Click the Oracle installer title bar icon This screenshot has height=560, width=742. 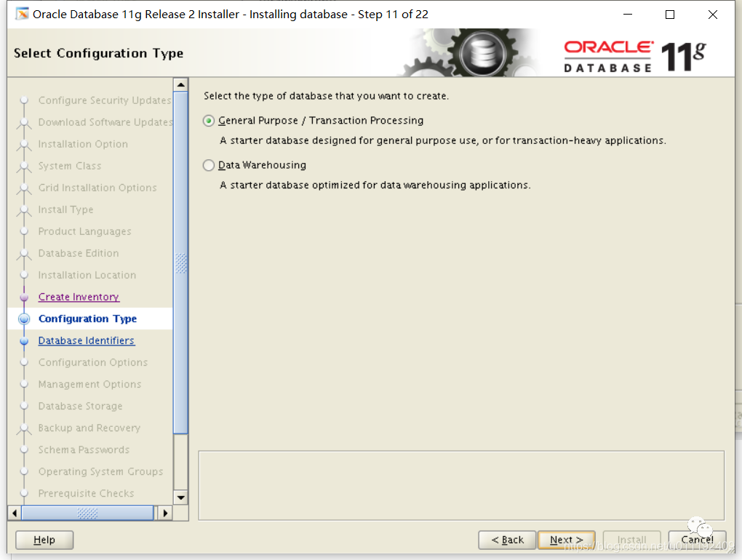tap(22, 15)
